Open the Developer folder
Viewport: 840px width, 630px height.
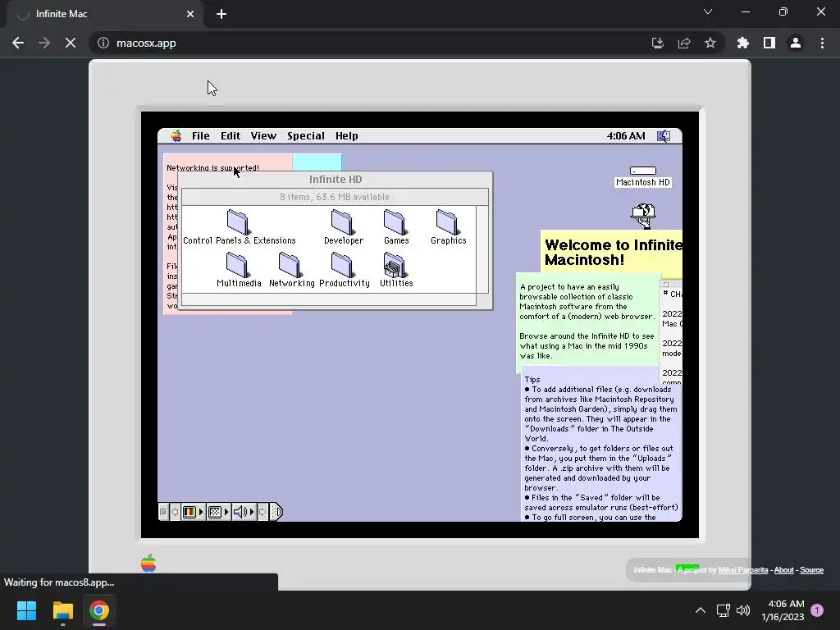tap(343, 228)
